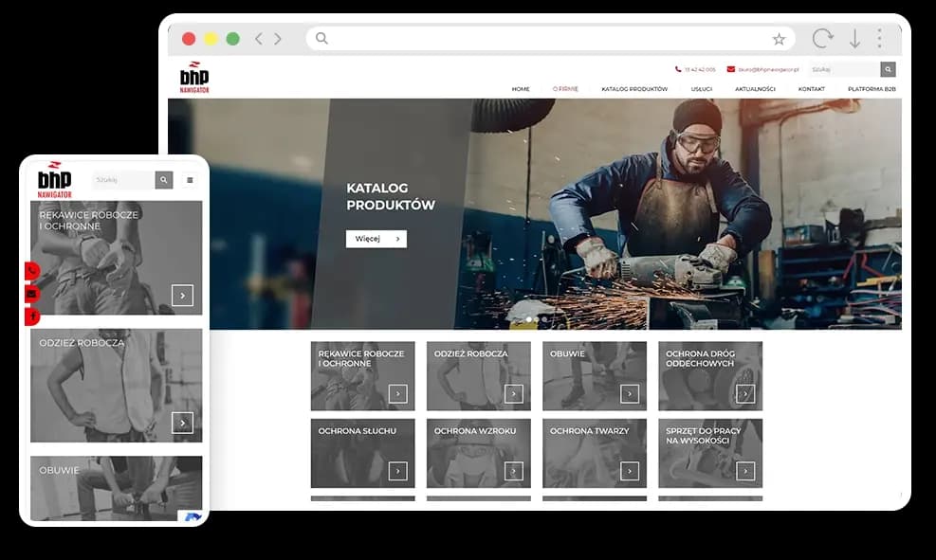Select Kontakt in the navigation menu
Viewport: 936px width, 560px height.
pyautogui.click(x=811, y=89)
